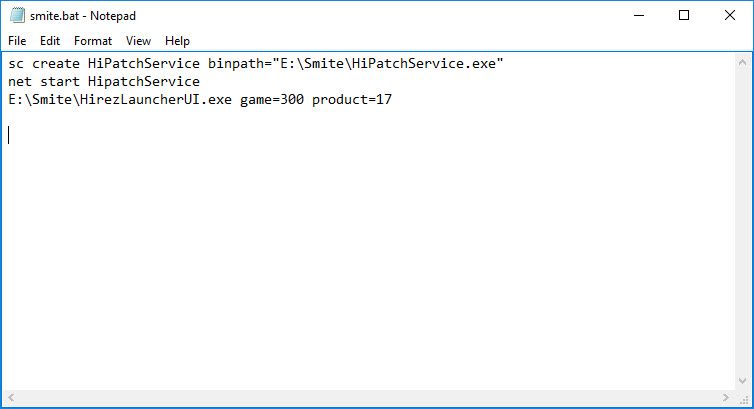Click the Notepad icon in the title bar

point(16,15)
